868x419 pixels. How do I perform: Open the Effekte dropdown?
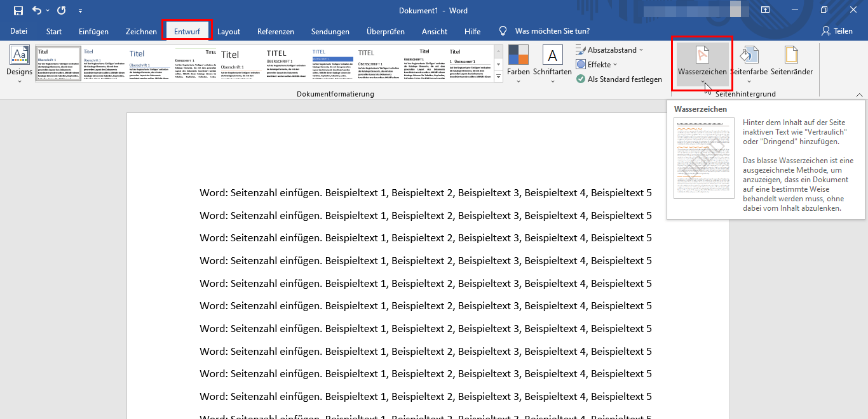597,64
